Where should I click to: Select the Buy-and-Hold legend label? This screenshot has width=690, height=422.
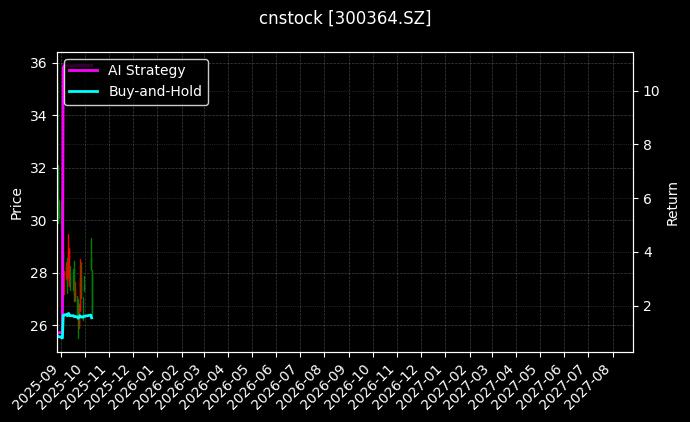[155, 91]
